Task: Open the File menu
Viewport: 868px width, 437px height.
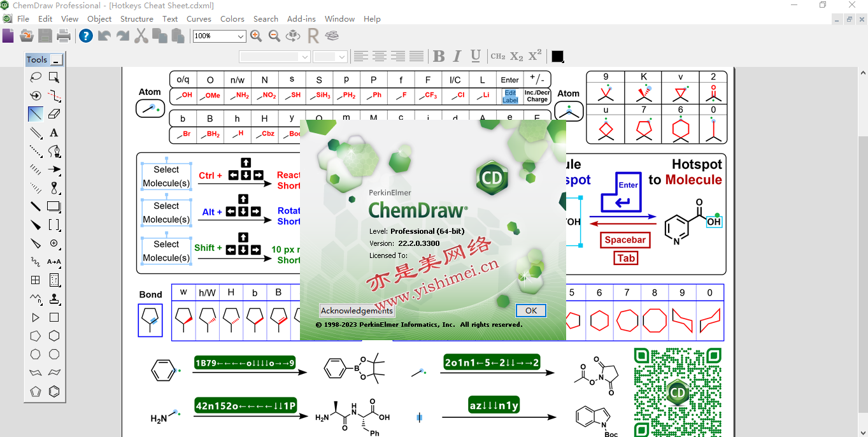Action: pyautogui.click(x=23, y=19)
